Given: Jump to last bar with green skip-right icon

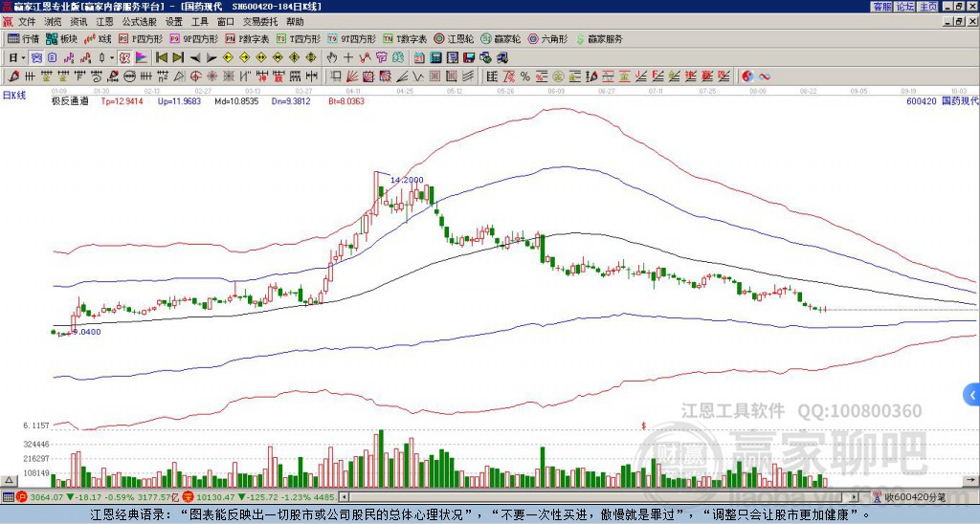Looking at the screenshot, I should 178,57.
